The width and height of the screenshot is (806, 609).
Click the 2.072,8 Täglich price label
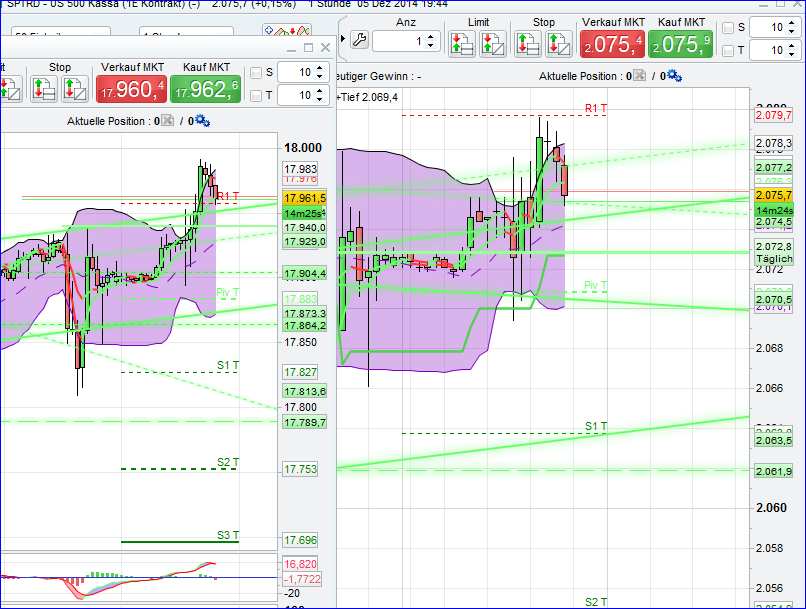pyautogui.click(x=774, y=252)
